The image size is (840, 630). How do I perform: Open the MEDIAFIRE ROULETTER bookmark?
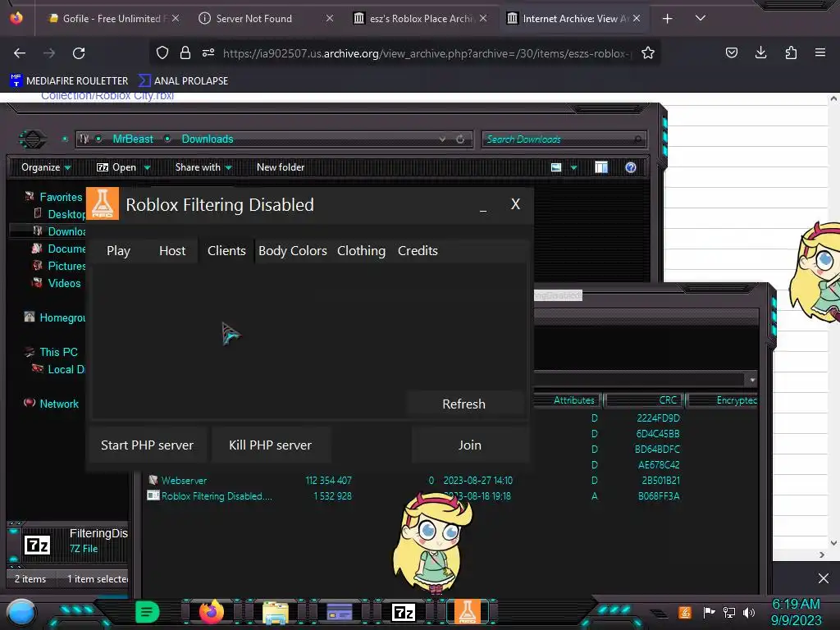(69, 81)
